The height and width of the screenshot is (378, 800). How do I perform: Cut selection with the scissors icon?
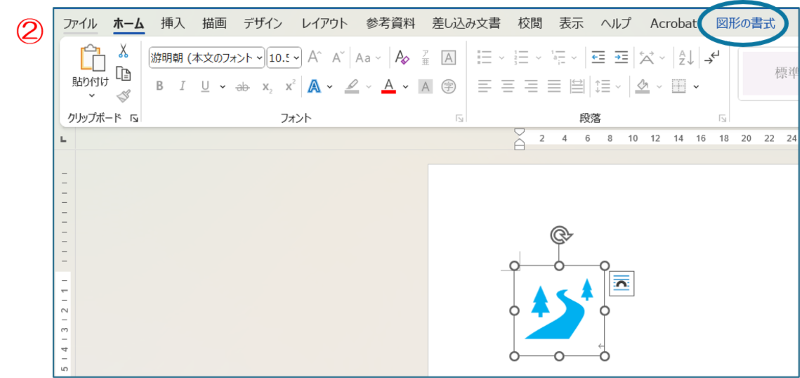coord(123,51)
